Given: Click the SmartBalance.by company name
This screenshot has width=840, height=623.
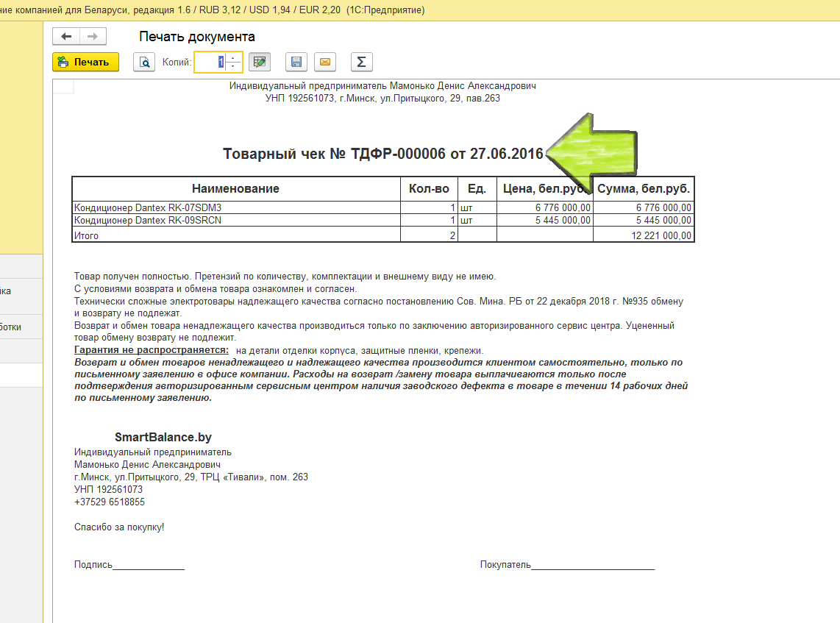Looking at the screenshot, I should click(x=163, y=437).
